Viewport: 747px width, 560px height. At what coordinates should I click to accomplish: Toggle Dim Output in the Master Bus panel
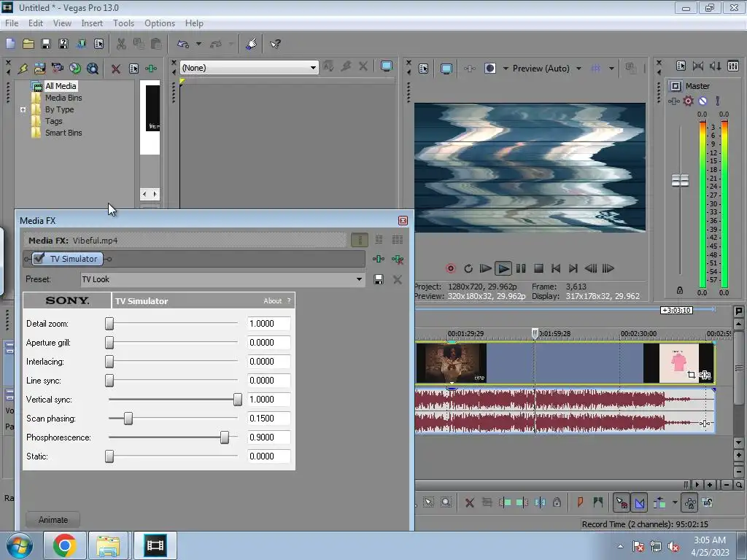pyautogui.click(x=716, y=66)
